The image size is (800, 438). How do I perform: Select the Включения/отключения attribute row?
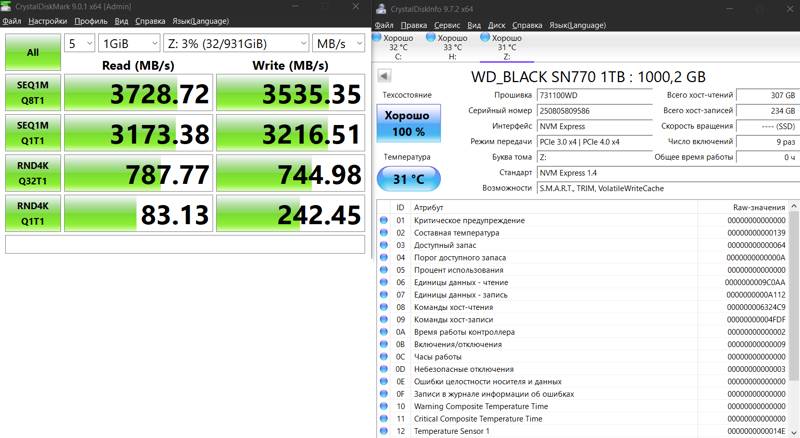583,344
